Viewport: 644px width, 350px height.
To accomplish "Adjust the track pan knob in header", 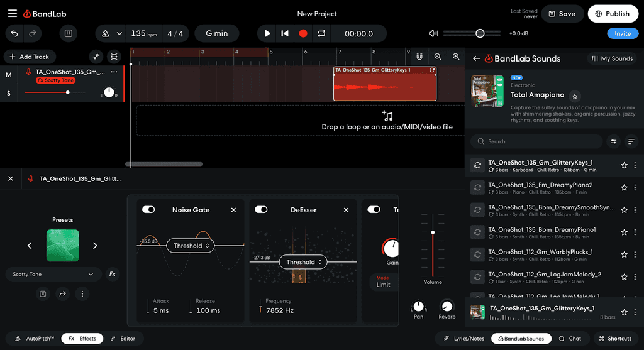I will point(109,92).
